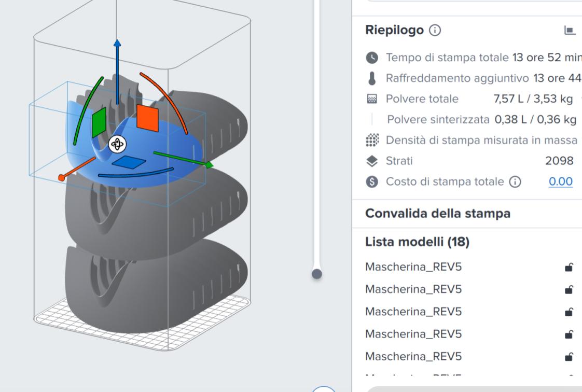Click the green rotation arc
This screenshot has width=582, height=392.
click(x=86, y=107)
